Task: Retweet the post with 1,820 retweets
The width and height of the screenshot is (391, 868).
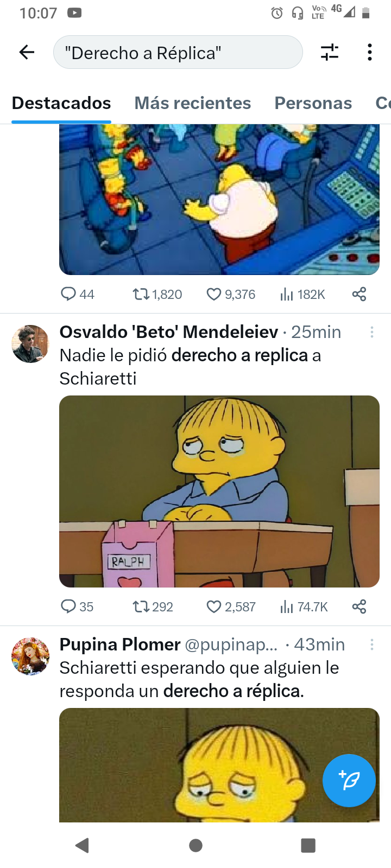Action: [x=141, y=295]
